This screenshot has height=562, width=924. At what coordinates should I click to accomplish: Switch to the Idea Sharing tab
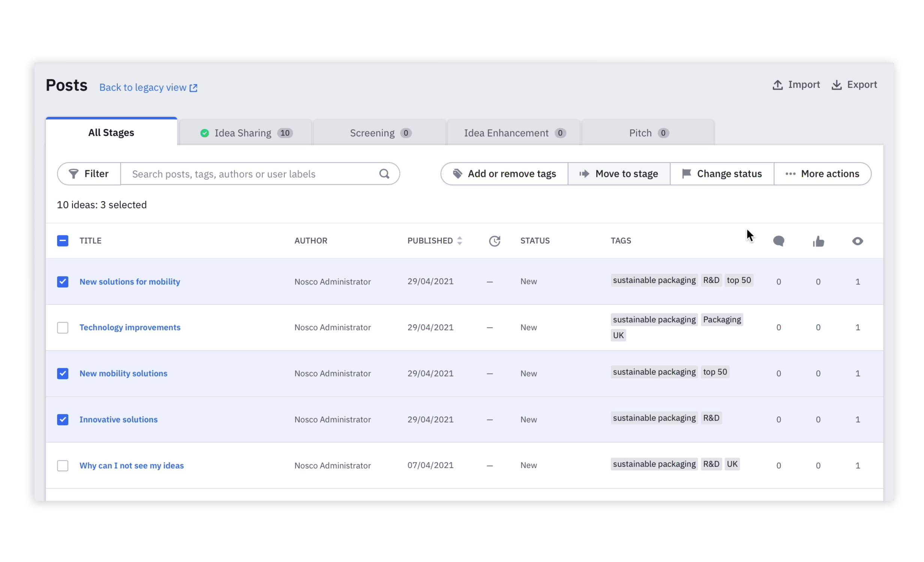click(x=246, y=133)
